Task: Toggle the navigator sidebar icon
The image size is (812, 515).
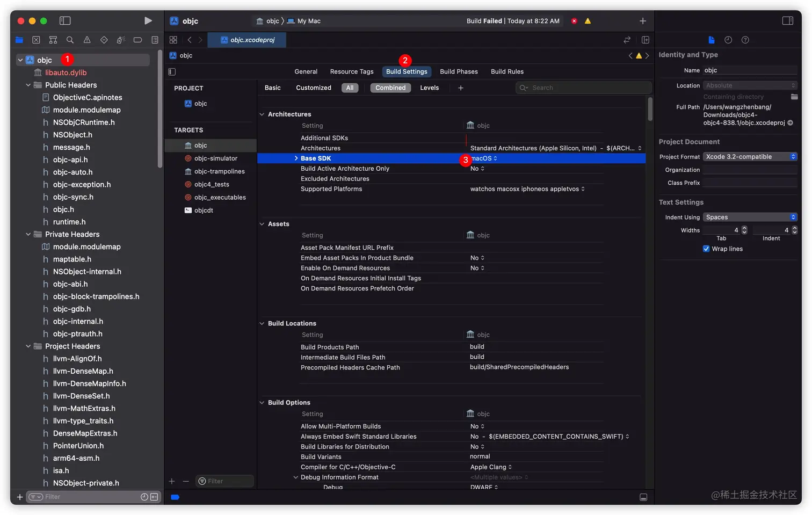Action: [x=65, y=20]
